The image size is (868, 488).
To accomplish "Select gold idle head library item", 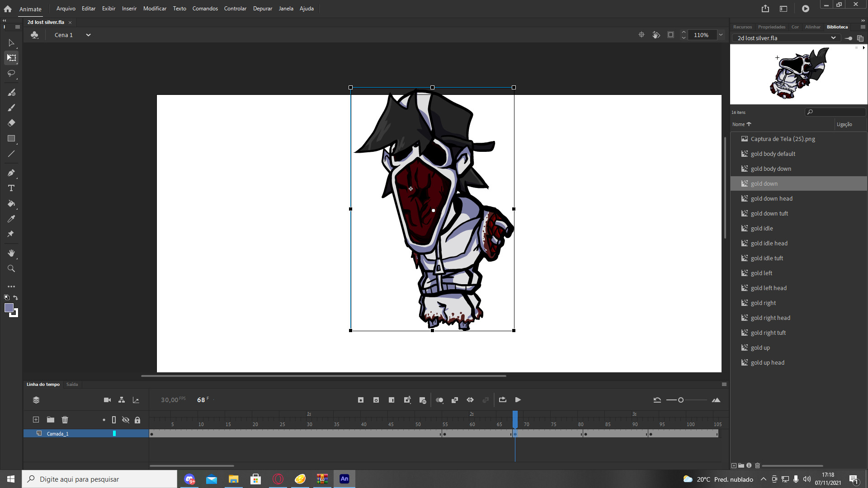I will pos(769,243).
